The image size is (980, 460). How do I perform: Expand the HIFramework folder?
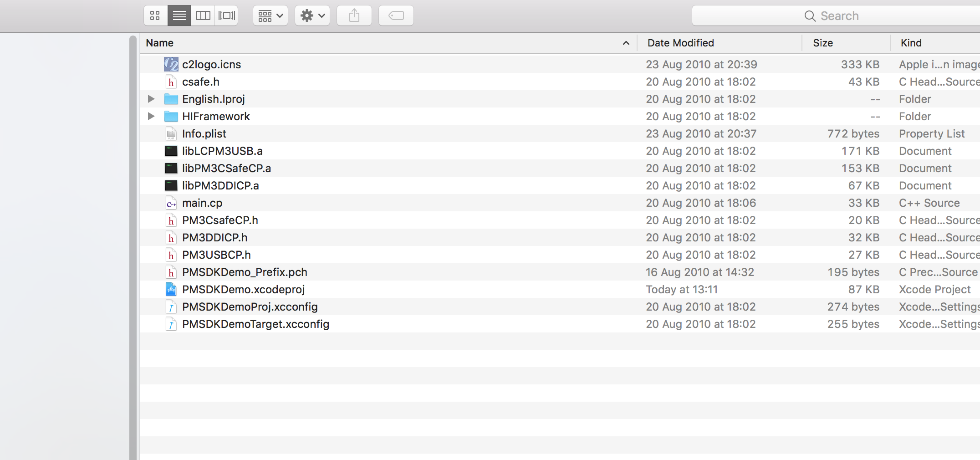tap(151, 116)
